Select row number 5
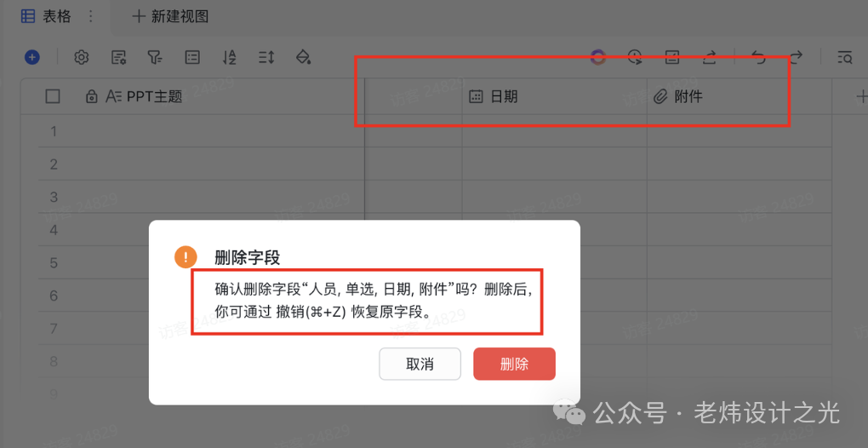Screen dimensions: 868x448 tap(54, 262)
